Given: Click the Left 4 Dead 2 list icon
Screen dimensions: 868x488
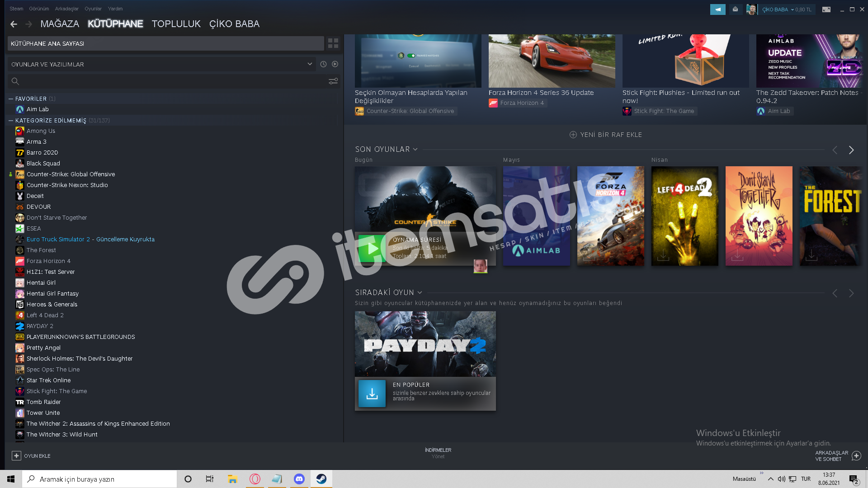Looking at the screenshot, I should tap(19, 315).
